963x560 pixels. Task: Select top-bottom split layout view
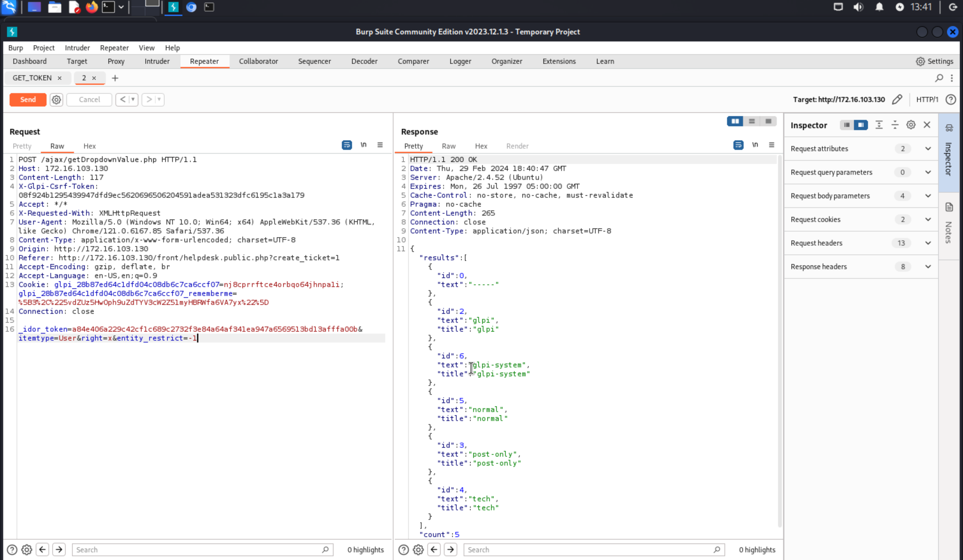752,121
